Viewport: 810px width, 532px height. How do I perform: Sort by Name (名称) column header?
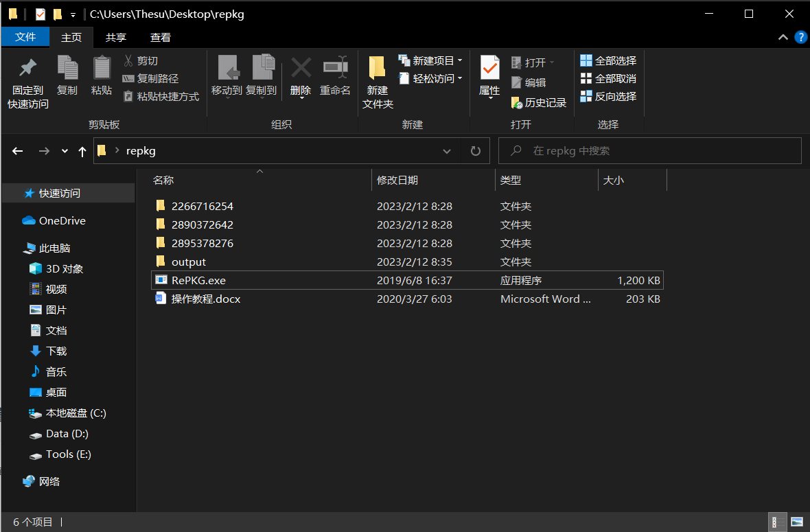[x=260, y=181]
